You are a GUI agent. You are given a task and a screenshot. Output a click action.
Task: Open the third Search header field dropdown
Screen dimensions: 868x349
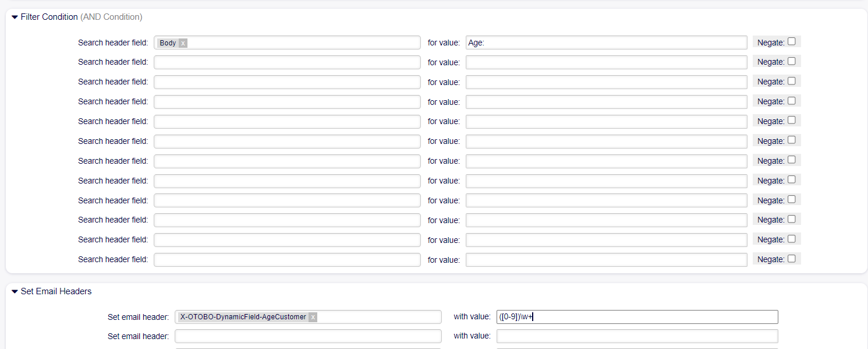tap(286, 82)
